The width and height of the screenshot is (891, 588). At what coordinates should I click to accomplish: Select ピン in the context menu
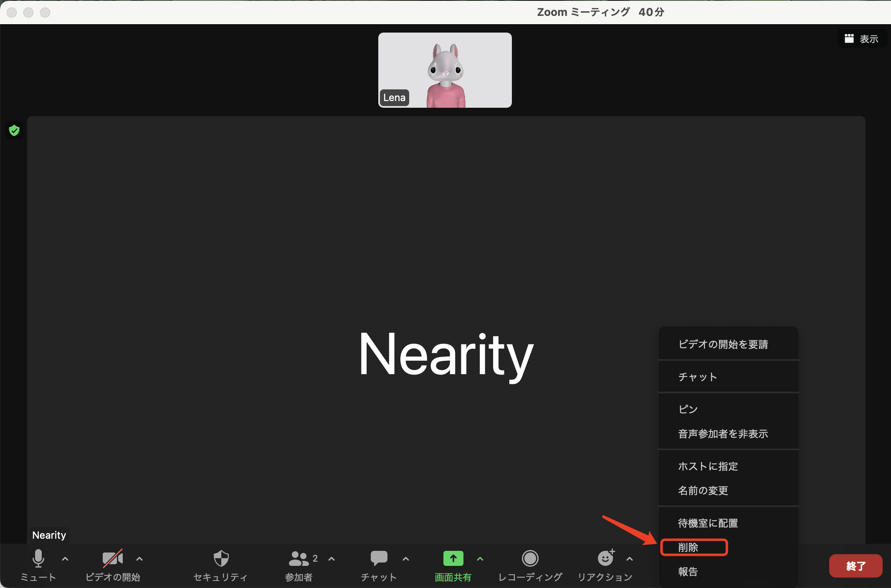(x=728, y=409)
